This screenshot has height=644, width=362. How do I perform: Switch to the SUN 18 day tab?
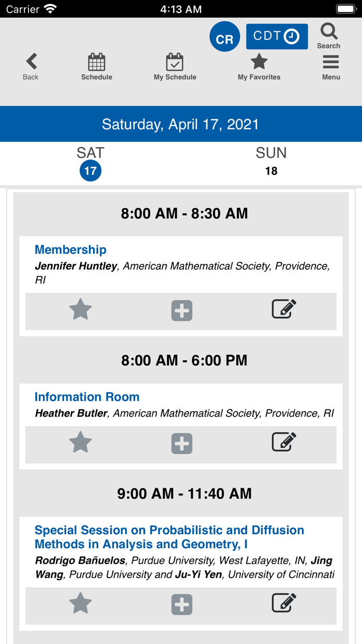[271, 163]
